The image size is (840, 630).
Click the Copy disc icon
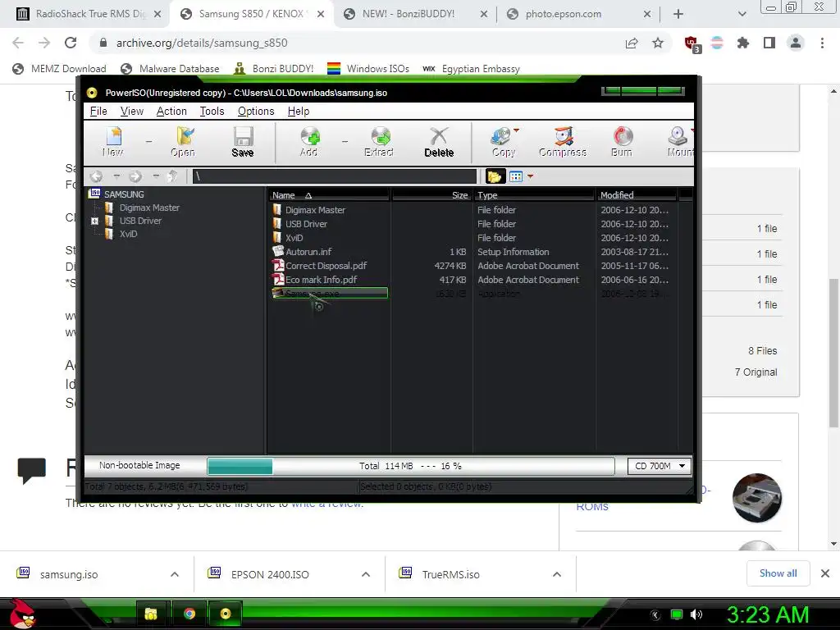pyautogui.click(x=501, y=142)
